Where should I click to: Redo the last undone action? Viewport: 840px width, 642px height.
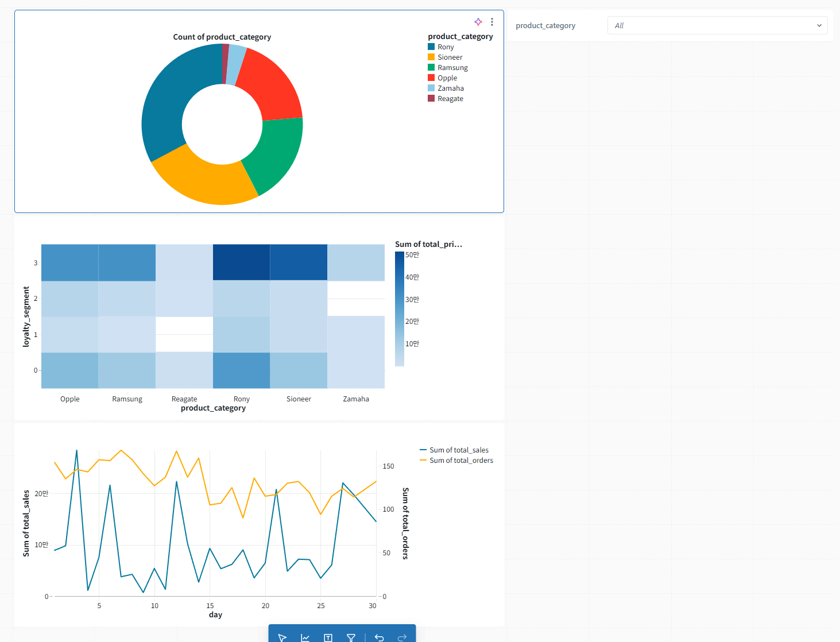[x=402, y=637]
